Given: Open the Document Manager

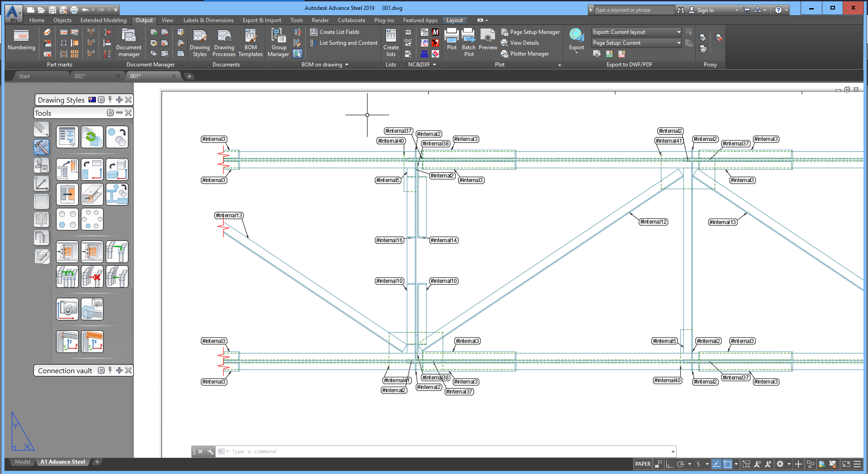Looking at the screenshot, I should [x=129, y=42].
